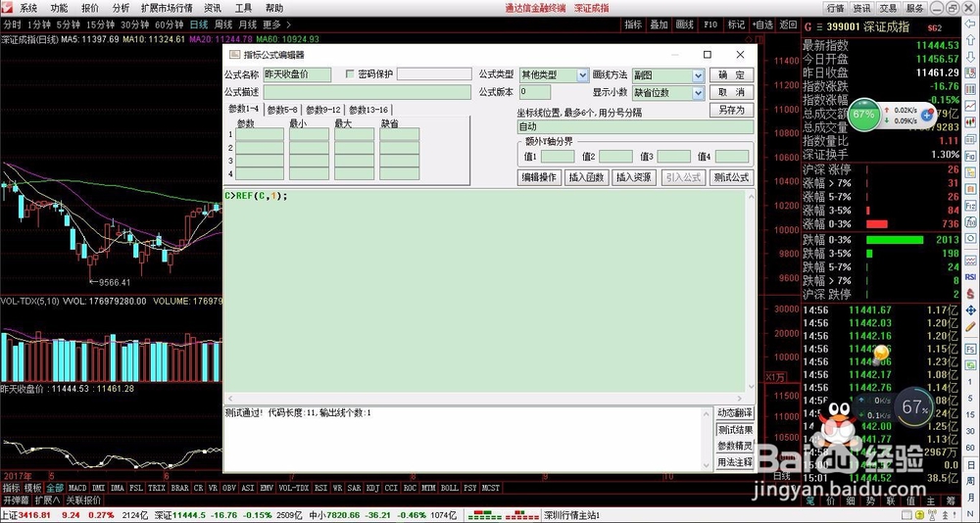The height and width of the screenshot is (523, 980).
Task: Click the blue plus button on speed widget
Action: click(927, 116)
